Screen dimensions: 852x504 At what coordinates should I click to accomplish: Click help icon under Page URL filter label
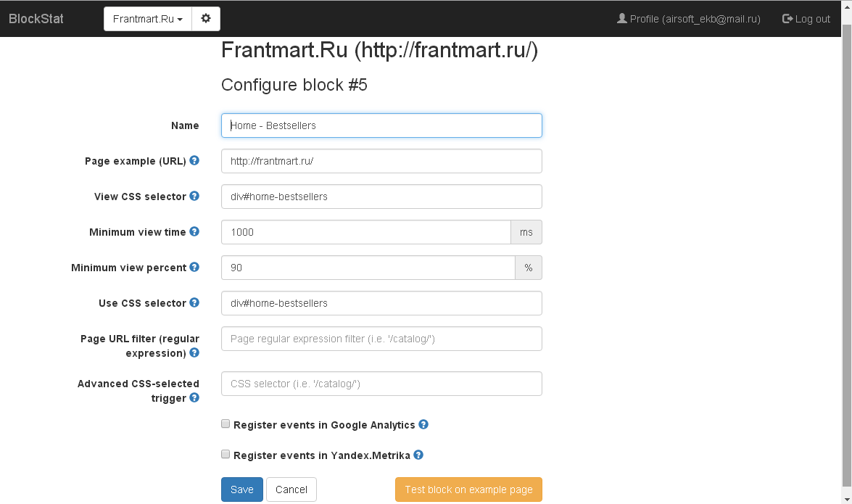tap(194, 353)
